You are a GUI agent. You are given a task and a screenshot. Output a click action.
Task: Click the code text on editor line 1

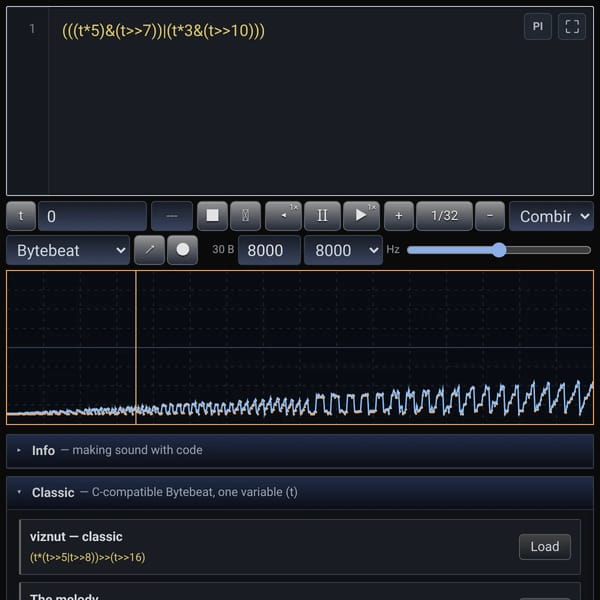[x=163, y=31]
